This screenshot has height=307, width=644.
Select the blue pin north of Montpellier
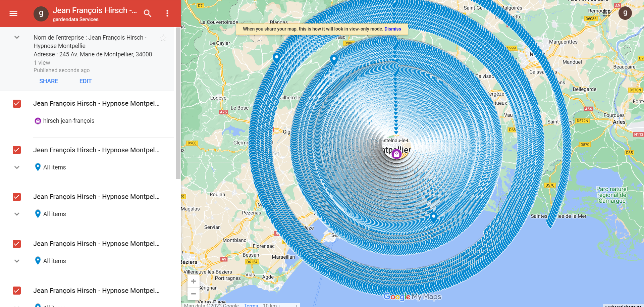334,60
